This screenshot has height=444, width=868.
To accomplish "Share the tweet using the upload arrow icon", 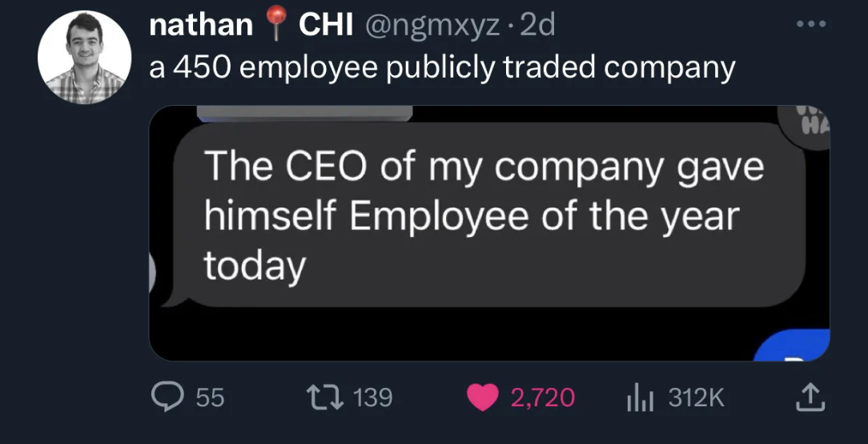I will point(810,397).
